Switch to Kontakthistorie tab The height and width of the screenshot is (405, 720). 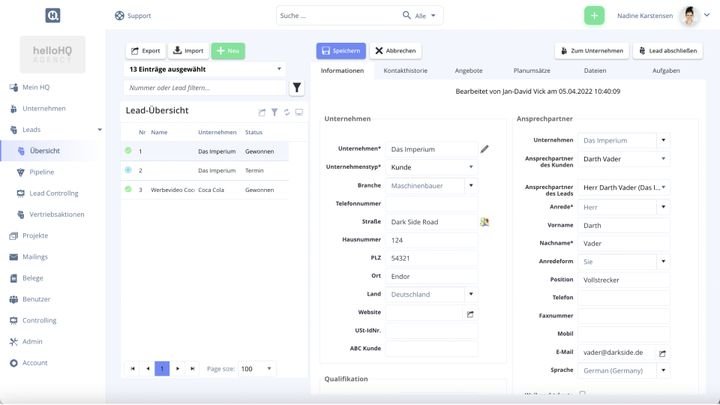(x=405, y=71)
